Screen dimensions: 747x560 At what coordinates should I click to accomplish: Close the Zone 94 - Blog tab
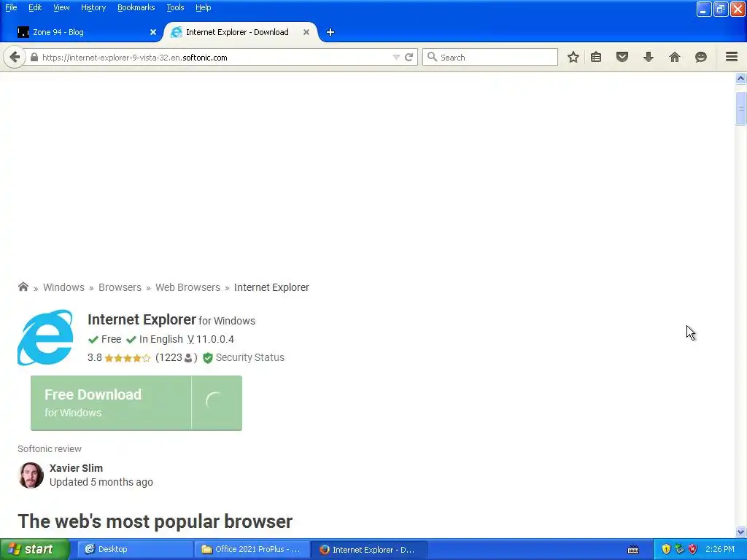click(x=153, y=32)
